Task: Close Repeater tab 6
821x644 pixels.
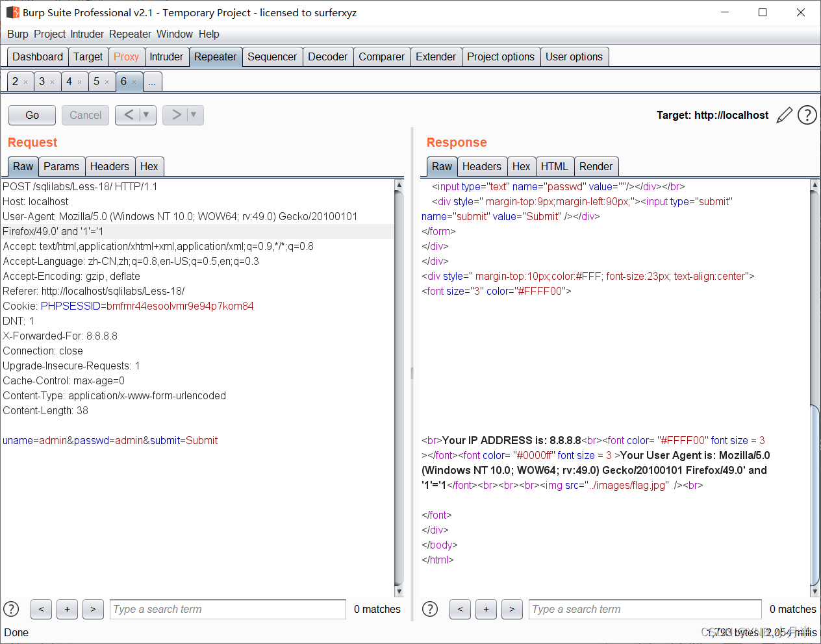Action: pyautogui.click(x=134, y=82)
